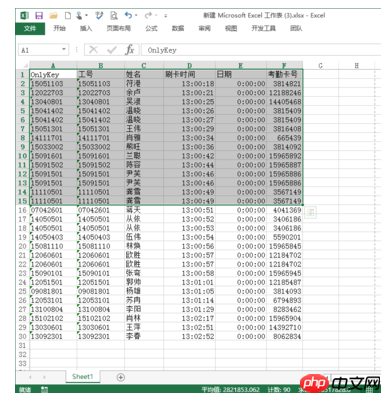
Task: Click the Undo arrow icon
Action: click(x=128, y=16)
